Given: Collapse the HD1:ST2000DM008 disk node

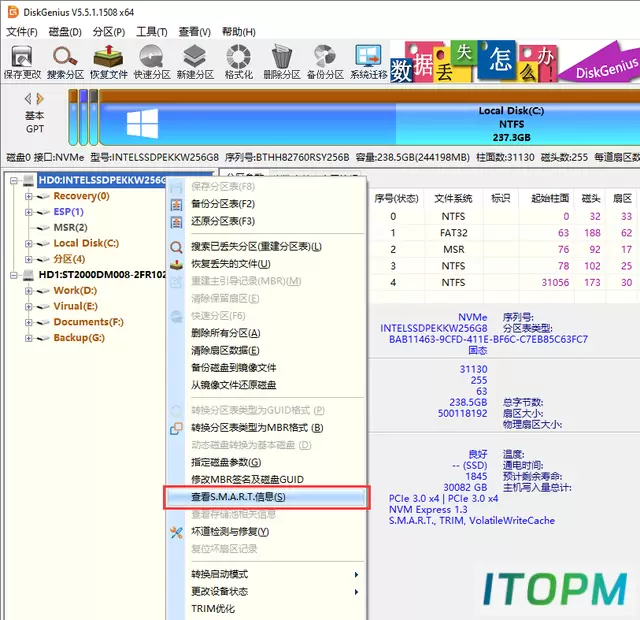Looking at the screenshot, I should click(x=14, y=275).
